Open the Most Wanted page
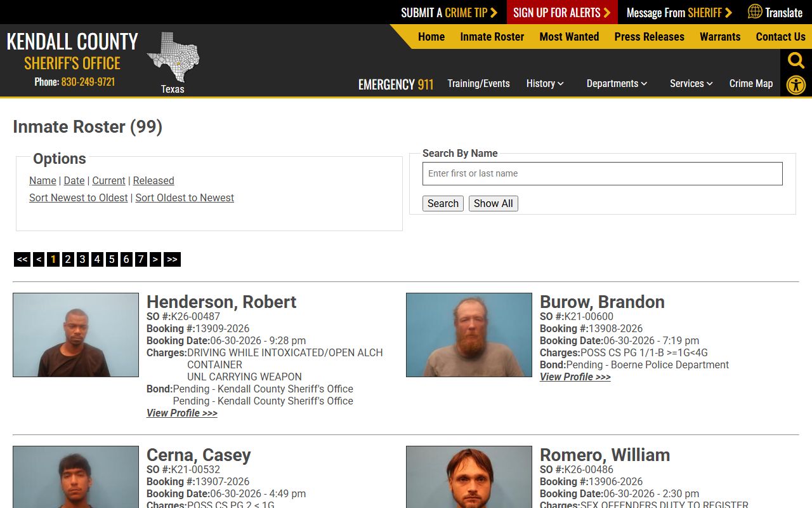This screenshot has height=508, width=812. click(569, 37)
